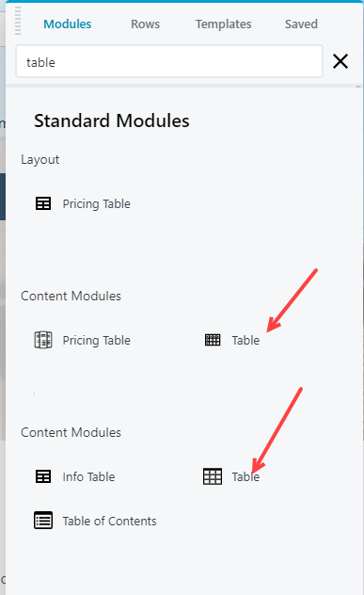The height and width of the screenshot is (595, 364).
Task: Go to the Templates tab
Action: 223,24
